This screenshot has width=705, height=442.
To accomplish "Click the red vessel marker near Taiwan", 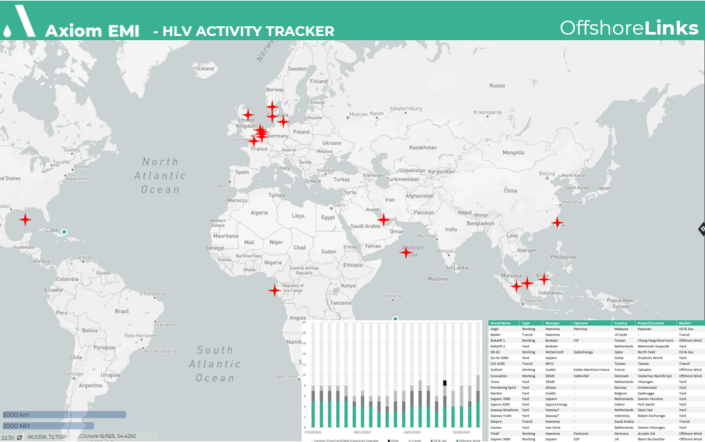I will click(x=557, y=223).
